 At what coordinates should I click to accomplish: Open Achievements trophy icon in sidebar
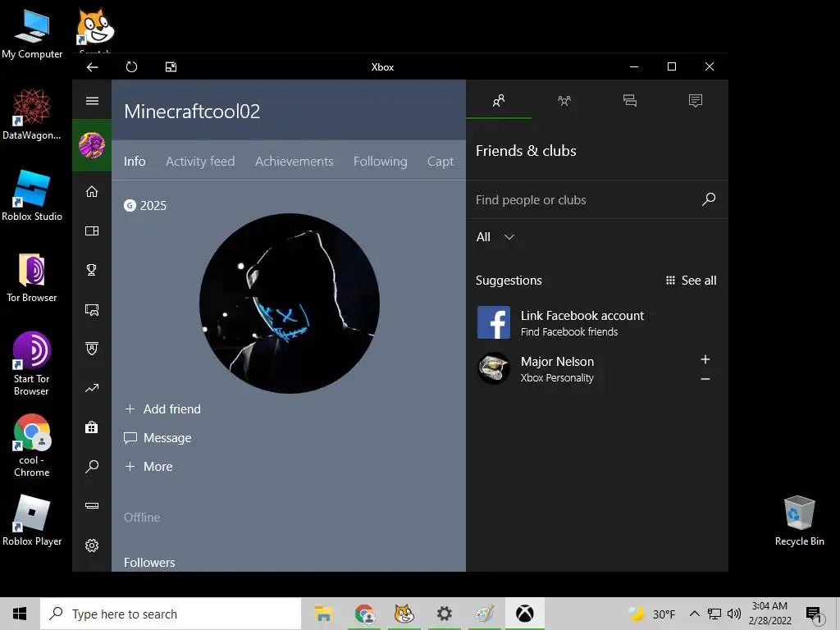pyautogui.click(x=92, y=270)
